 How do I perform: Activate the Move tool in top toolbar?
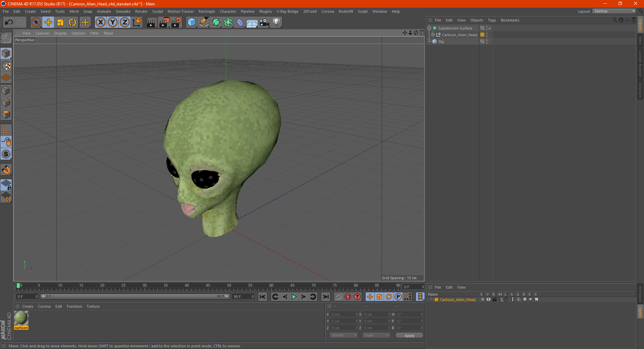point(48,22)
